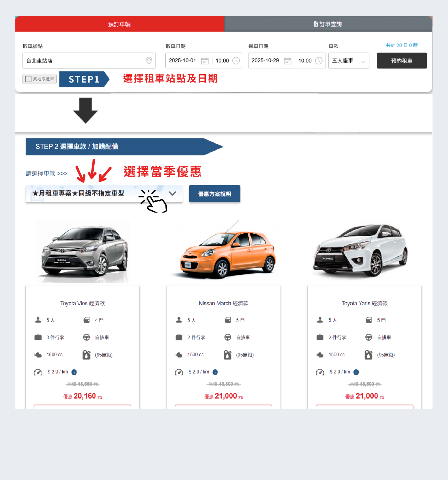Click the chevron arrow of promotion selector
Screen dimensions: 448x480
pyautogui.click(x=172, y=193)
